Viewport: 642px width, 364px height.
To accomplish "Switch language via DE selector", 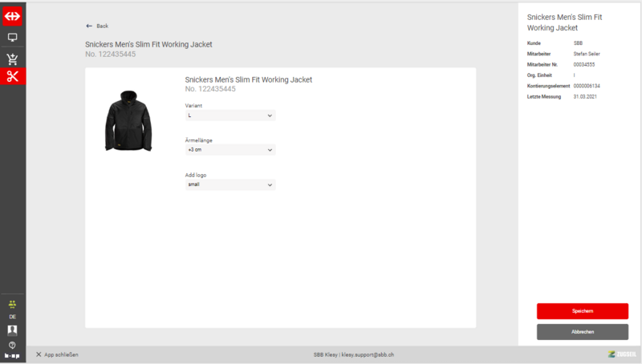I will [12, 317].
